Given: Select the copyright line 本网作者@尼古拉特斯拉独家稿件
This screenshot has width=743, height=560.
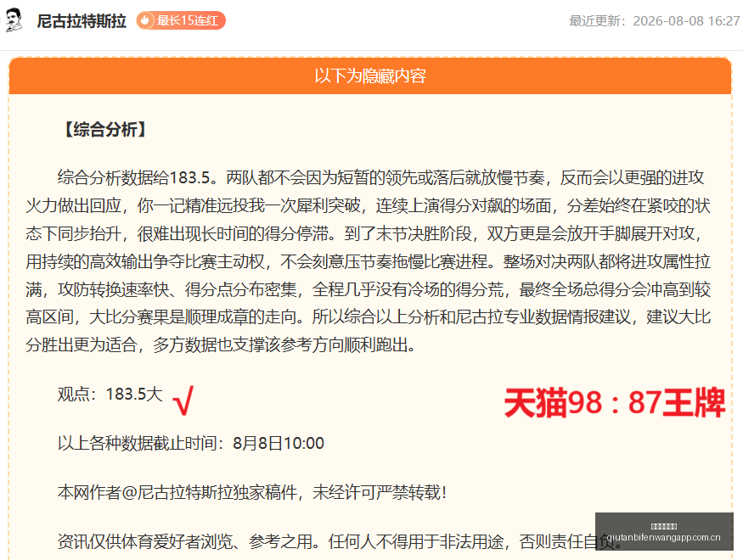Looking at the screenshot, I should (252, 492).
